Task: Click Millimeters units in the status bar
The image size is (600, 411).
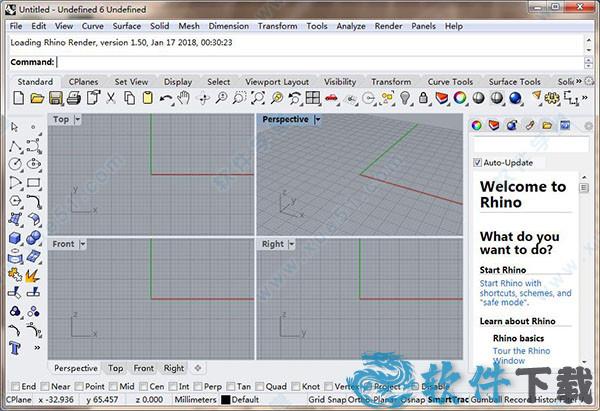Action: 196,400
